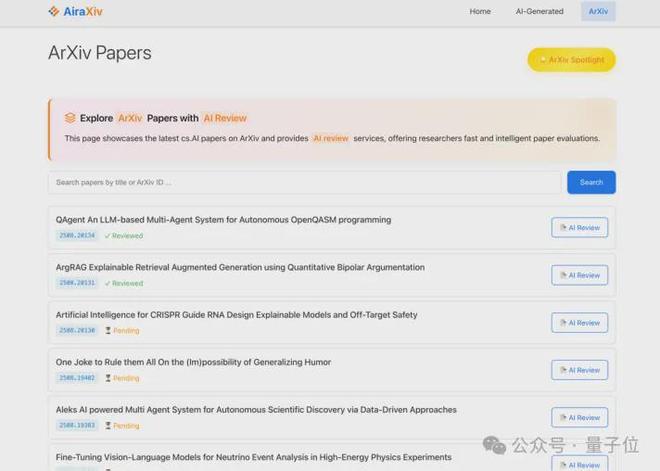This screenshot has width=660, height=471.
Task: Click AI Review button for ArgRAG paper
Action: (x=580, y=275)
